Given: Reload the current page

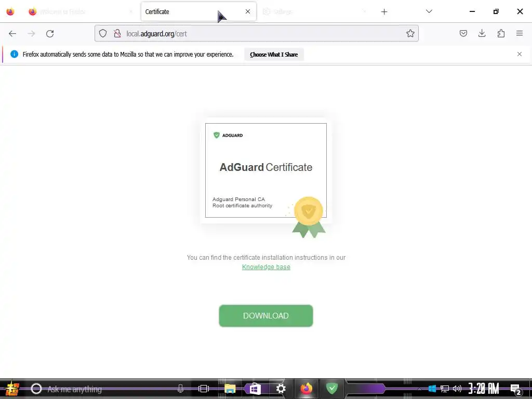Looking at the screenshot, I should coord(50,34).
